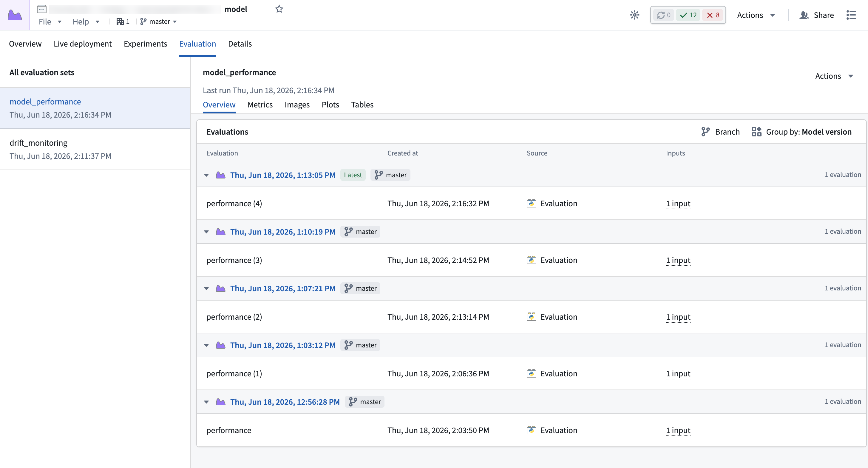Select the drift_monitoring evaluation set
Screen dimensions: 868x468
(95, 149)
